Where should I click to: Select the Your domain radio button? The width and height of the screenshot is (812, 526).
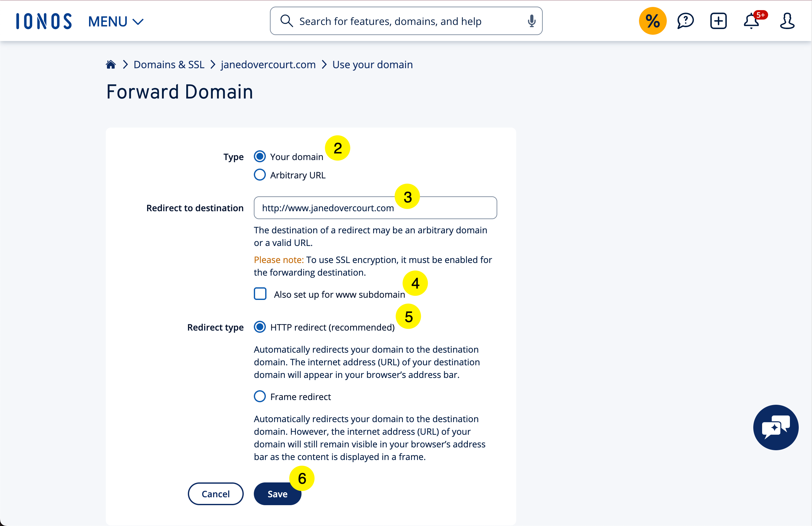pyautogui.click(x=260, y=157)
